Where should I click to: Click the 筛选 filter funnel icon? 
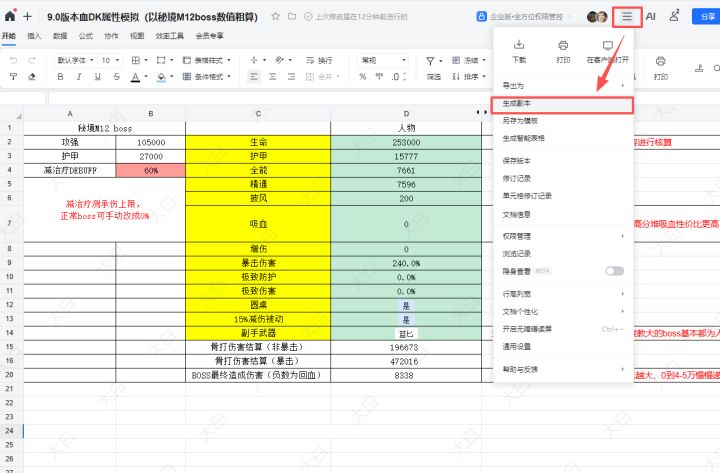[431, 61]
